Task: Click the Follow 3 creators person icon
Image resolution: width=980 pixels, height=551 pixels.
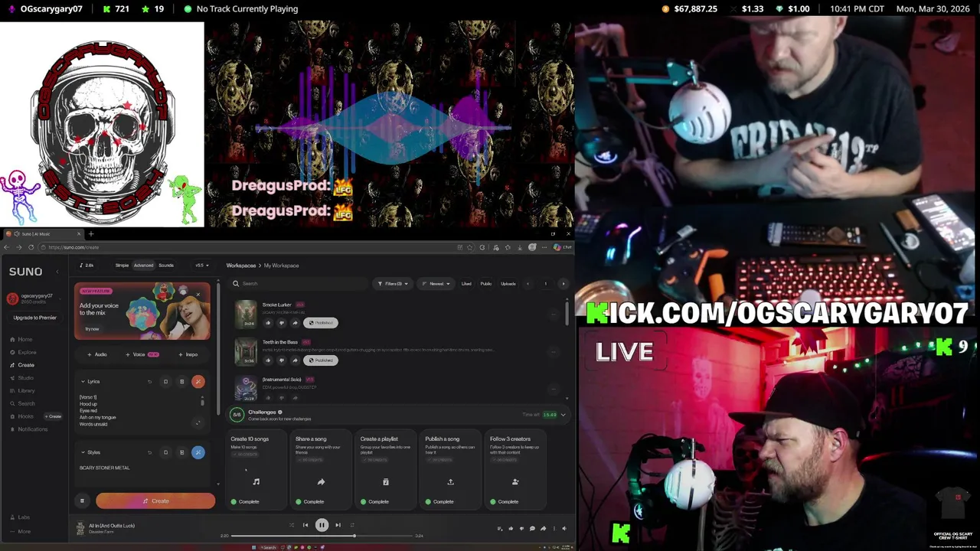Action: pyautogui.click(x=515, y=482)
